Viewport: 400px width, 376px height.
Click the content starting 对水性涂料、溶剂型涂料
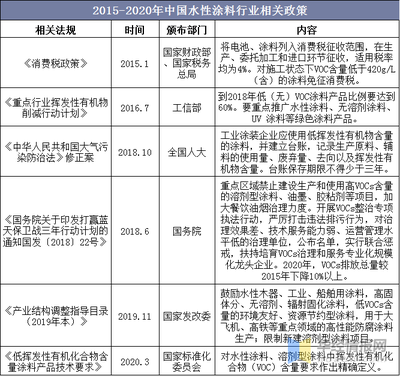[x=307, y=362]
